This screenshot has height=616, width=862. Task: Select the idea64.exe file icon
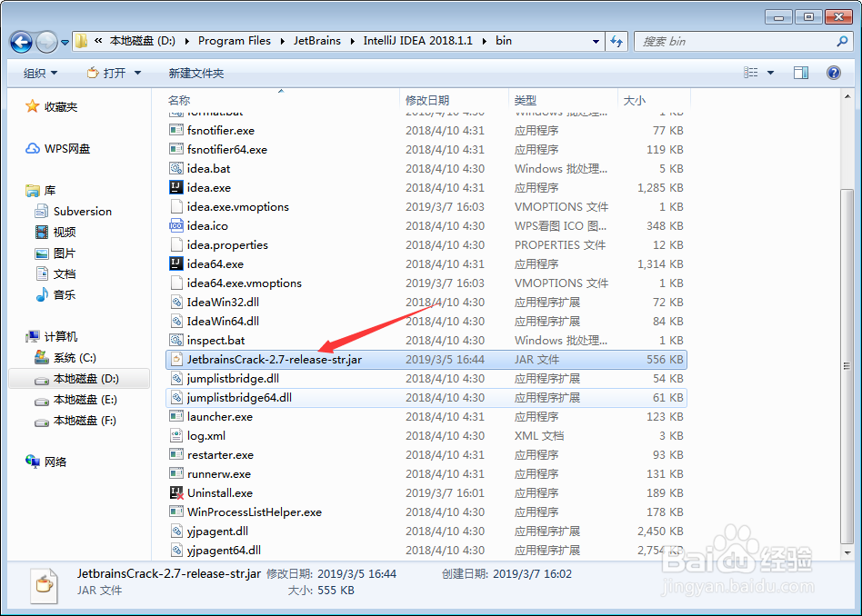pos(175,263)
